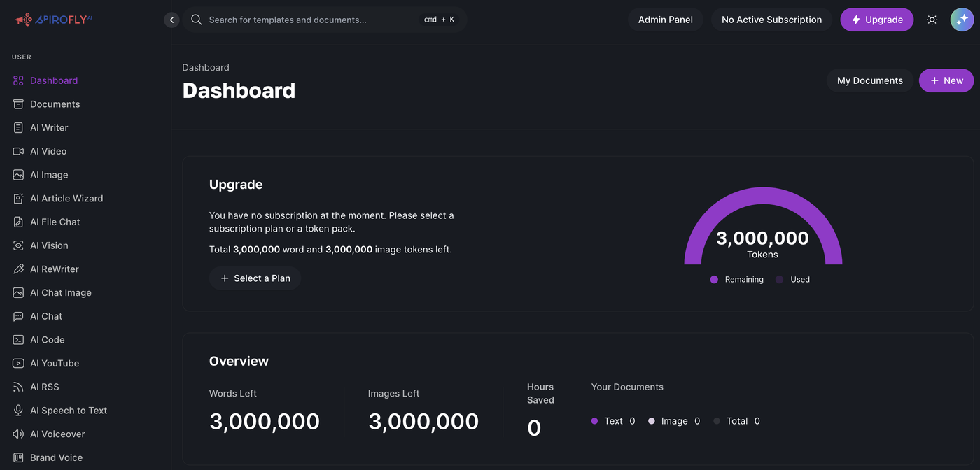Open the AI File Chat icon
980x470 pixels.
(x=18, y=222)
